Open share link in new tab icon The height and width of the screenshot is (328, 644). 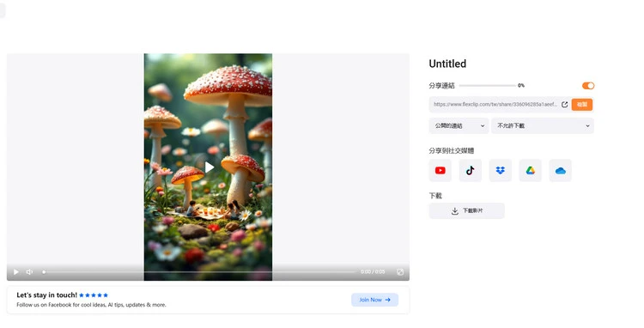click(x=564, y=105)
